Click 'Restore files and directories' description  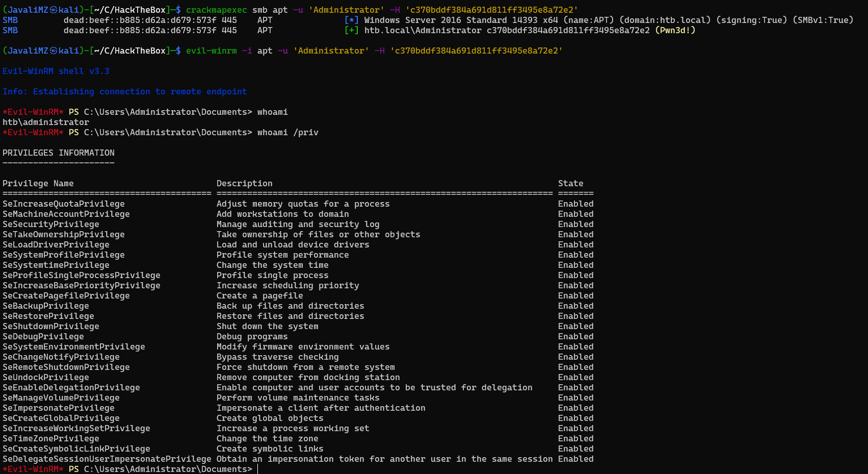pyautogui.click(x=291, y=316)
